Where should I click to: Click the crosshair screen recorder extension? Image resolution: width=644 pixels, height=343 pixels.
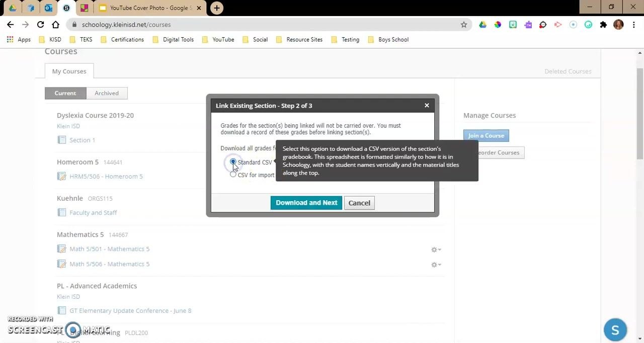tap(543, 24)
